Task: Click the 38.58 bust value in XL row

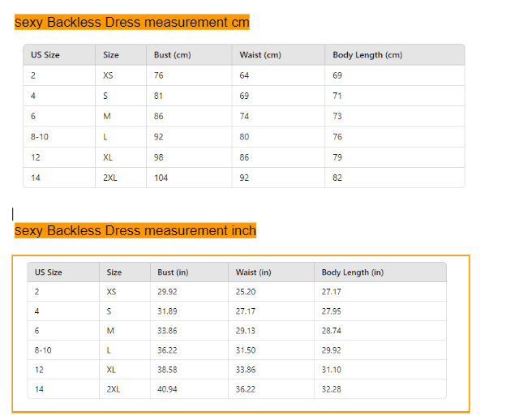Action: point(168,370)
